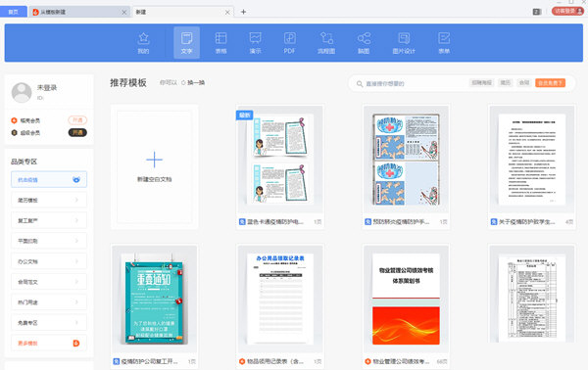Expand the 复工复产 category chevron
588x370 pixels.
coord(76,220)
